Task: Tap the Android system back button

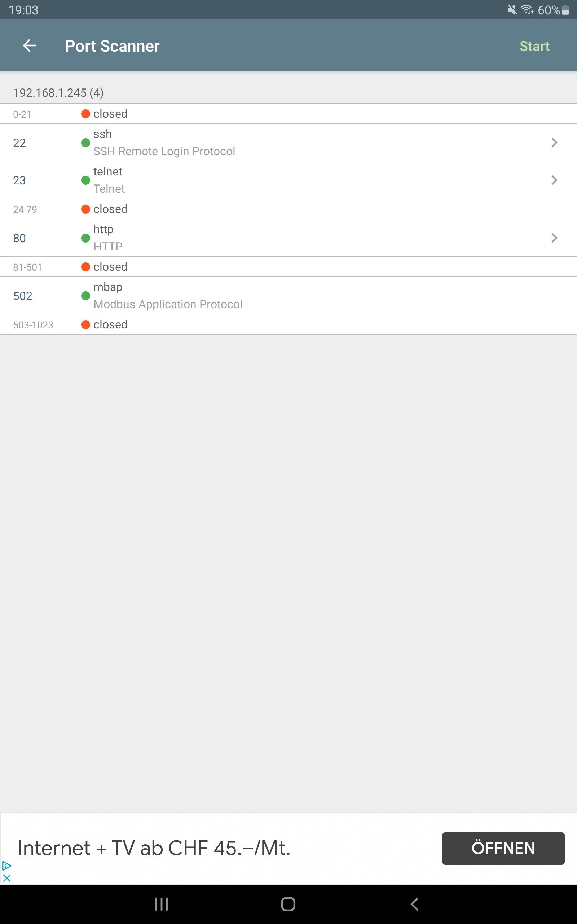Action: click(x=415, y=904)
